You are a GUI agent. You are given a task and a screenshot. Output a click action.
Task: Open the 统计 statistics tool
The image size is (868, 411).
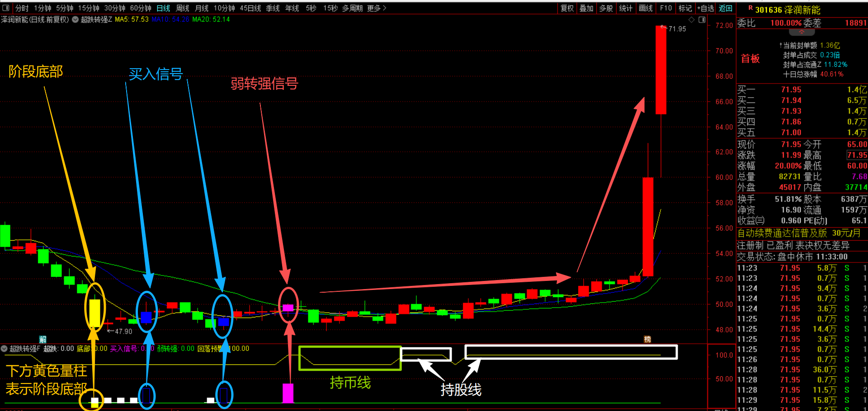pos(626,8)
